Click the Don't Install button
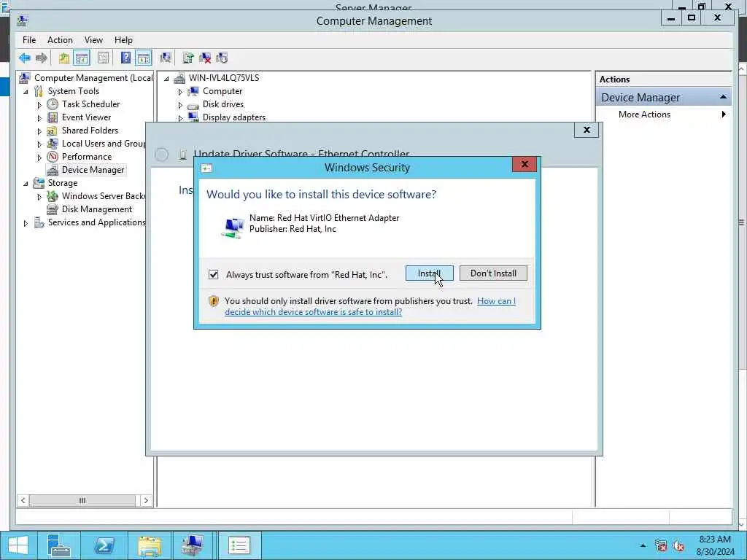Image resolution: width=747 pixels, height=560 pixels. pyautogui.click(x=493, y=273)
